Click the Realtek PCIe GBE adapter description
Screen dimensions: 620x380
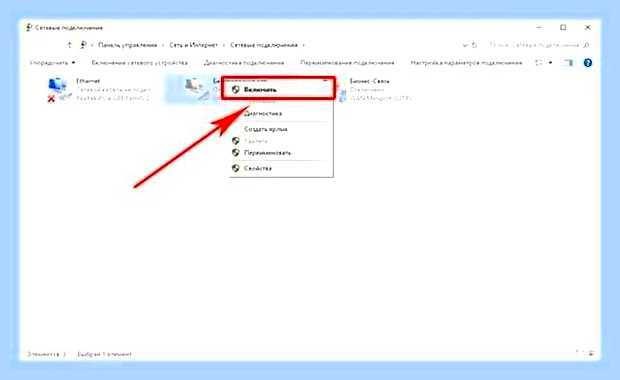coord(113,98)
